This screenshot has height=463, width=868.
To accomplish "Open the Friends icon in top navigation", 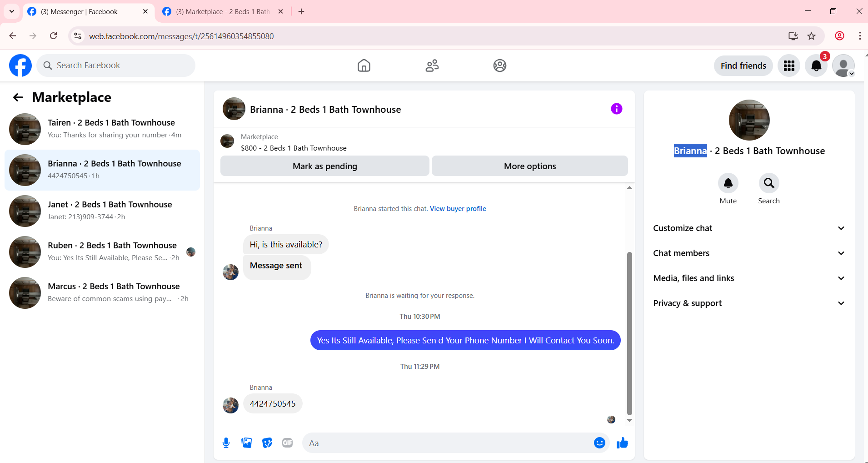I will click(432, 65).
